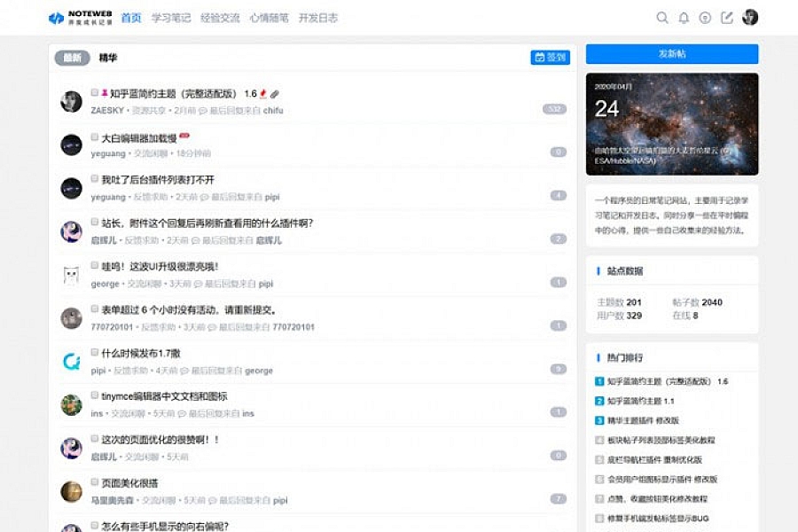Click the compose pencil icon in header

727,18
